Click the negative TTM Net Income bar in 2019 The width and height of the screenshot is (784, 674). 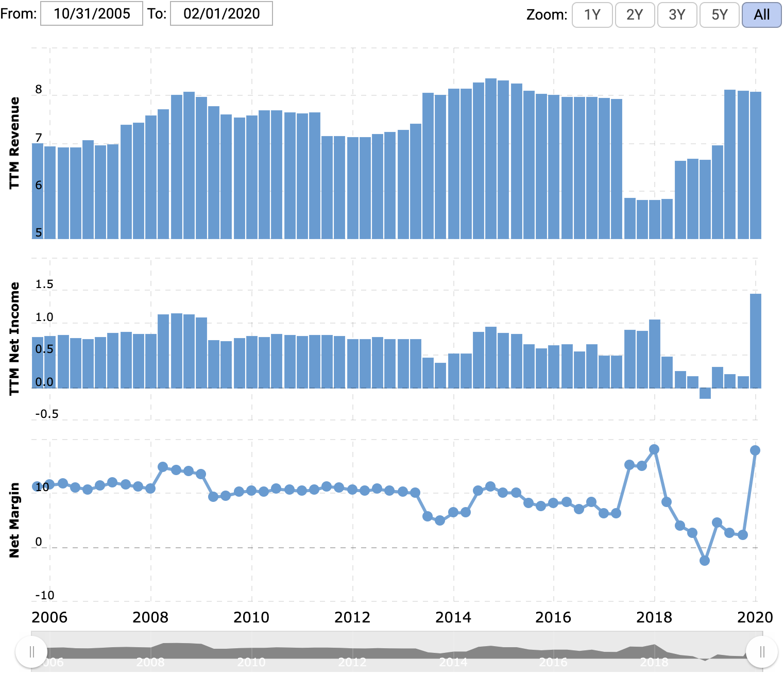pyautogui.click(x=705, y=393)
